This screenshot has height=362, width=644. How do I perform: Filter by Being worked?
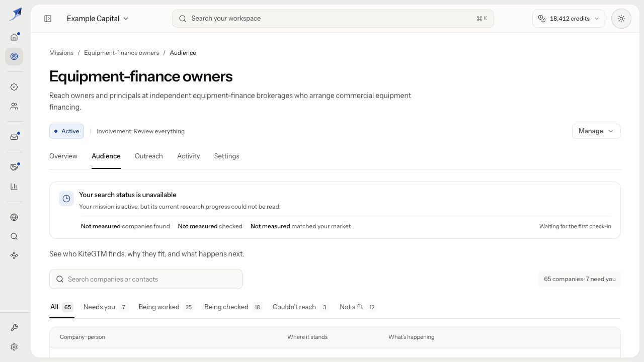(x=166, y=307)
